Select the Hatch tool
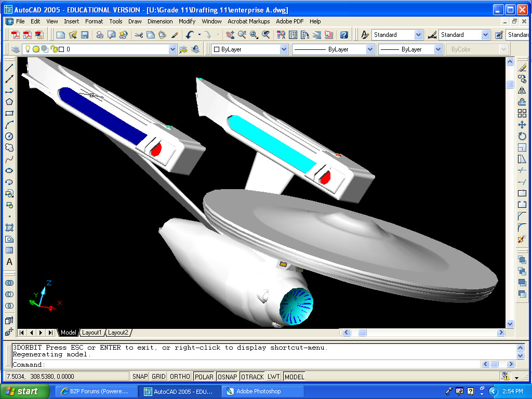 [x=9, y=228]
